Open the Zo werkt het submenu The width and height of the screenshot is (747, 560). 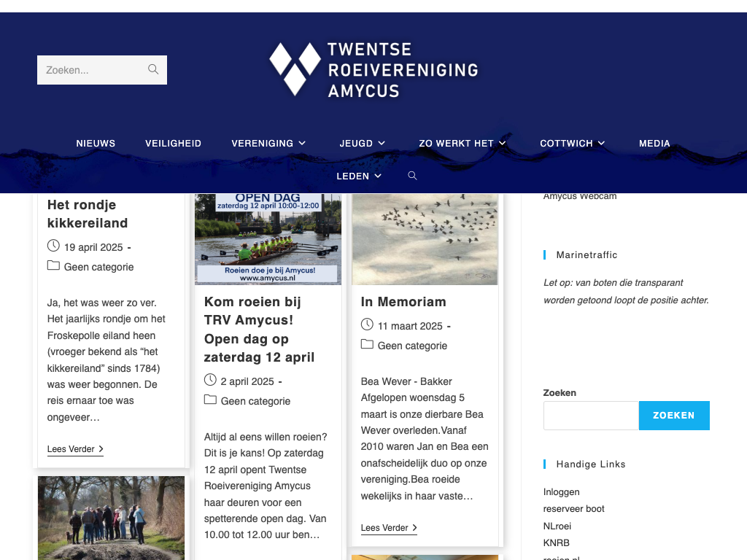(x=462, y=144)
